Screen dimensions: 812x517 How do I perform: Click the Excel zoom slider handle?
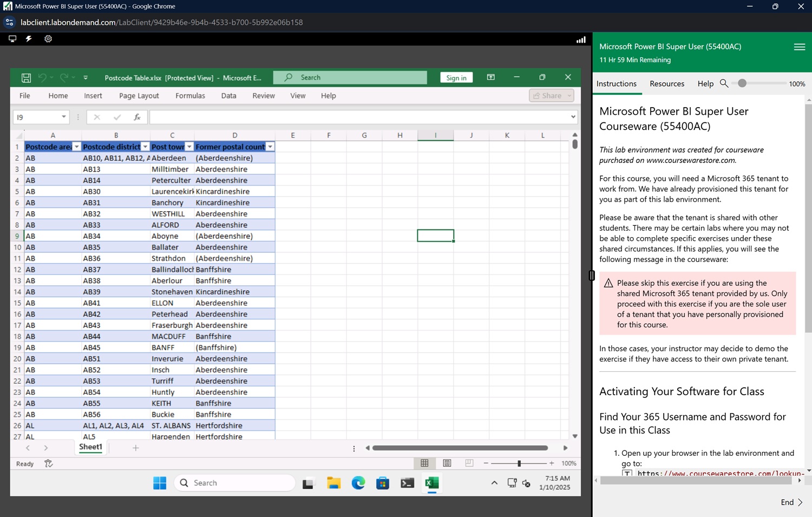tap(519, 463)
